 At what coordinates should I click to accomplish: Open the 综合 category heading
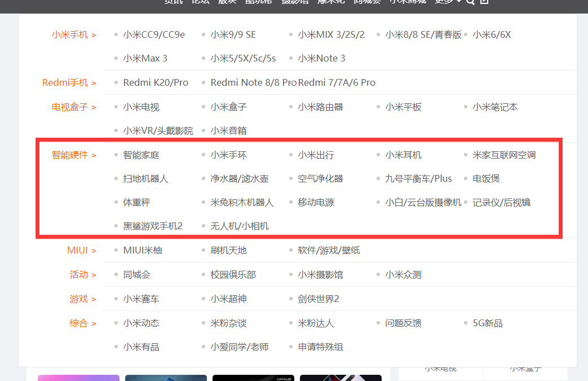tap(83, 323)
